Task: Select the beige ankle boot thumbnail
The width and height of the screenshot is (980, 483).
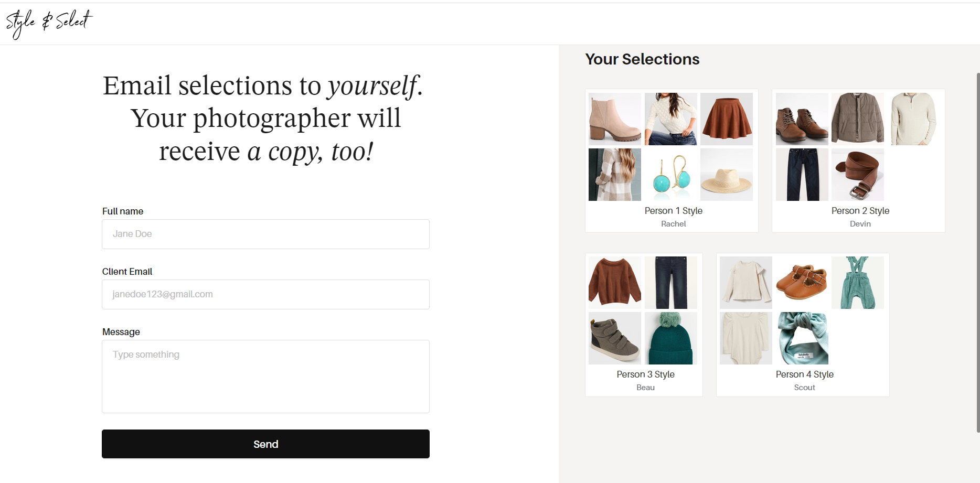Action: [615, 119]
